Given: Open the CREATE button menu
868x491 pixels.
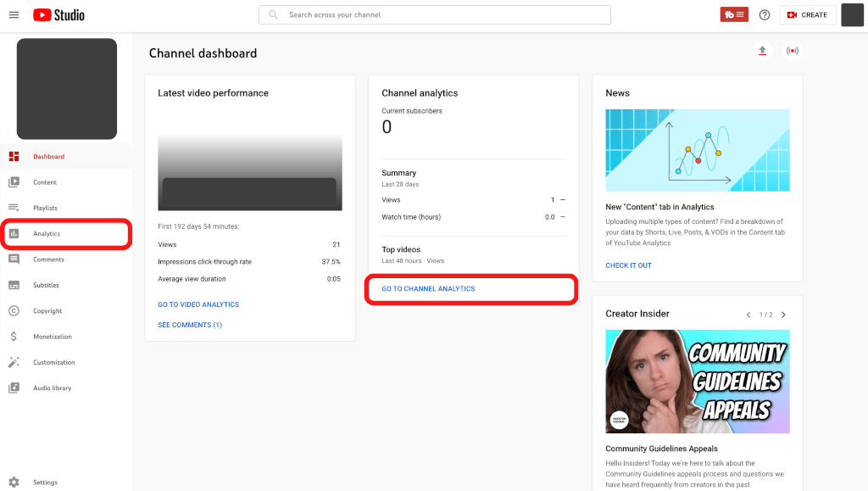Looking at the screenshot, I should (808, 15).
